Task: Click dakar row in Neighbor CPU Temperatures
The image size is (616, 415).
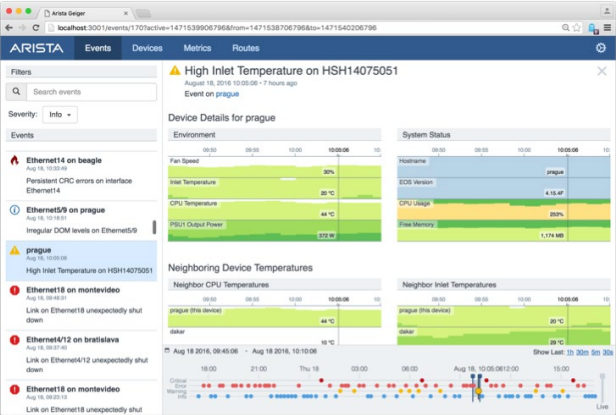Action: click(x=275, y=337)
